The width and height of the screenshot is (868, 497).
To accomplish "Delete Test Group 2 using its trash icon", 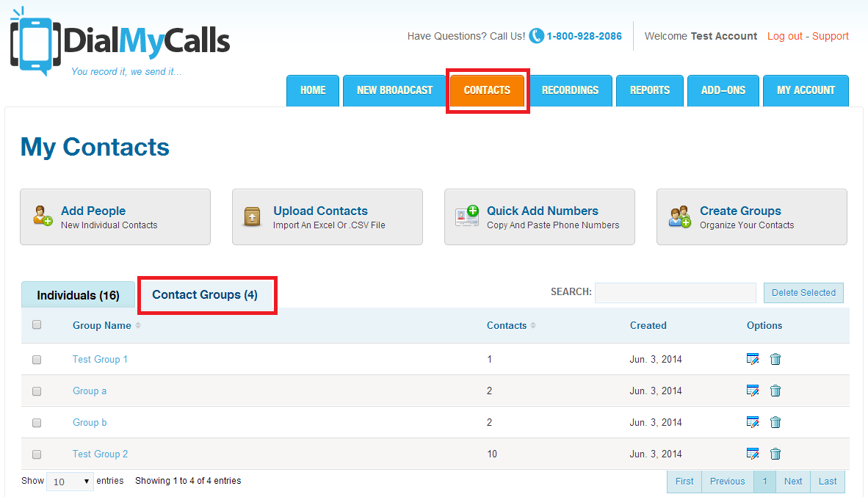I will 775,454.
